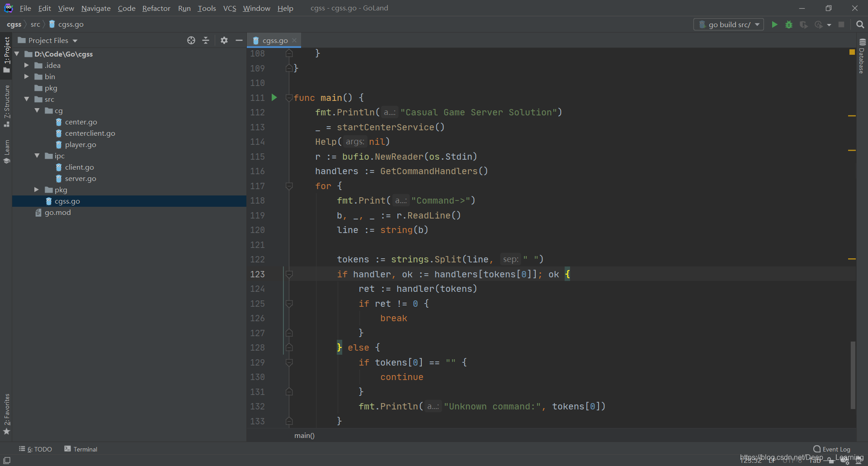This screenshot has height=466, width=868.
Task: Open the Run menu
Action: point(184,8)
